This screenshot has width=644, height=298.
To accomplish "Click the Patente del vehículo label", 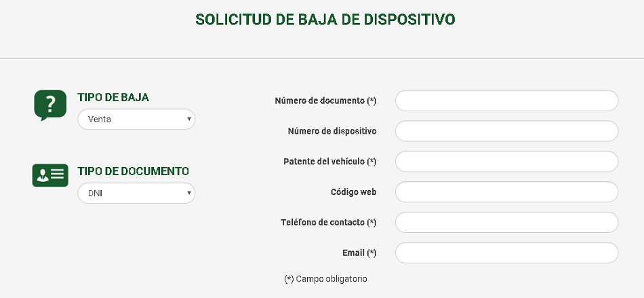I will [329, 162].
